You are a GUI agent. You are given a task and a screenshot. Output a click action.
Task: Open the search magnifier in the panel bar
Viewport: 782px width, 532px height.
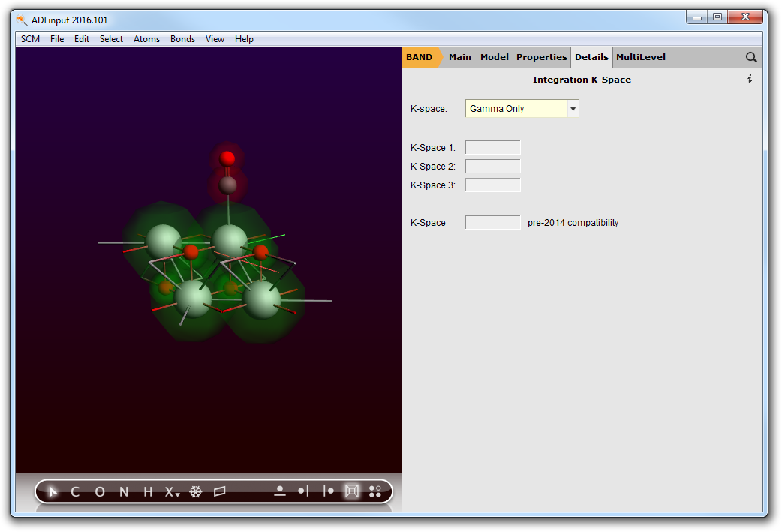pos(751,57)
